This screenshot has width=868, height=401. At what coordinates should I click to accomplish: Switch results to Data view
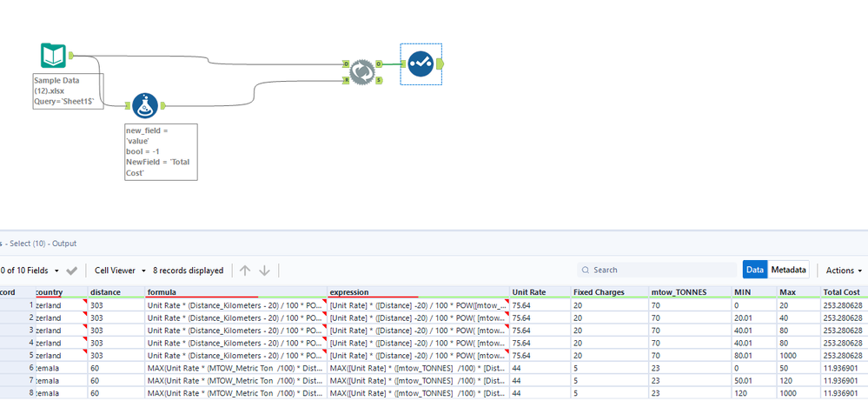(755, 270)
